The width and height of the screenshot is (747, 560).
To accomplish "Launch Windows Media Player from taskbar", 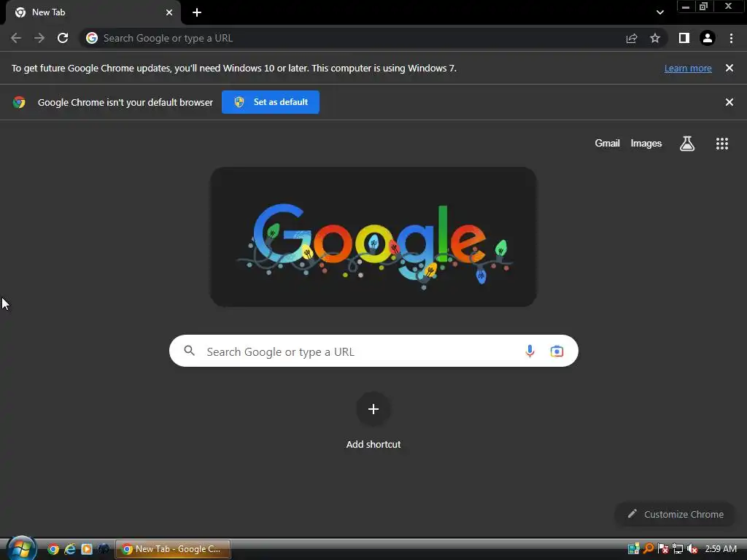I will (87, 549).
